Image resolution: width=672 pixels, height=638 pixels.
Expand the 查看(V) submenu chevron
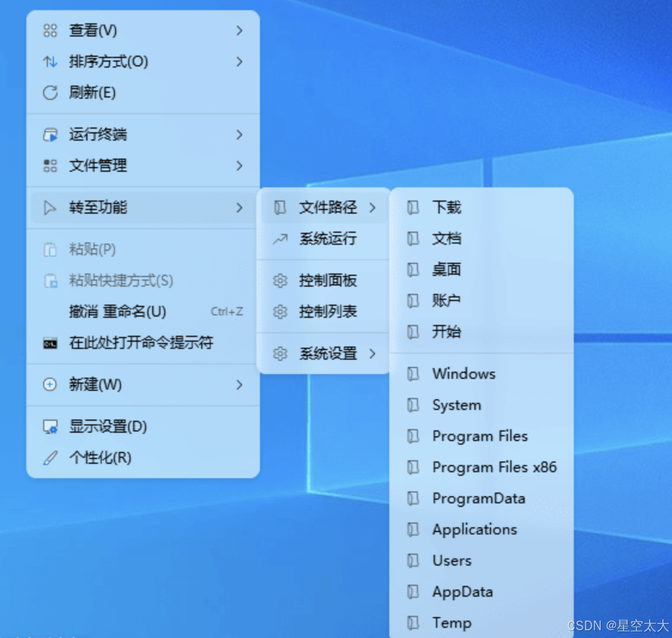(239, 31)
